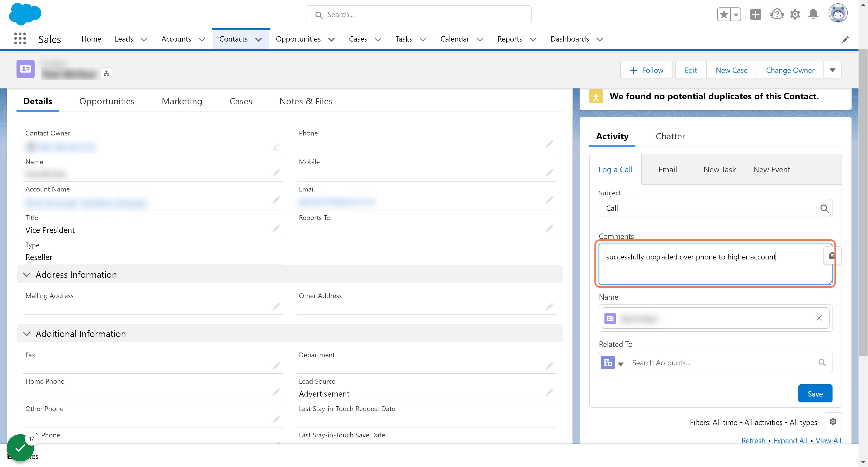This screenshot has width=868, height=467.
Task: Expand the Leads tab dropdown chevron
Action: pyautogui.click(x=144, y=39)
